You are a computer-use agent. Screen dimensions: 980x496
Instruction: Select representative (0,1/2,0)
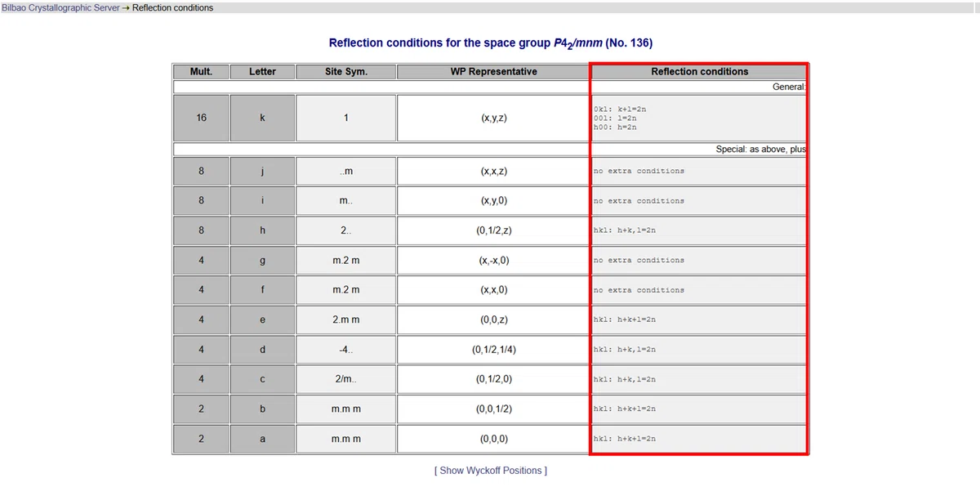pos(493,379)
